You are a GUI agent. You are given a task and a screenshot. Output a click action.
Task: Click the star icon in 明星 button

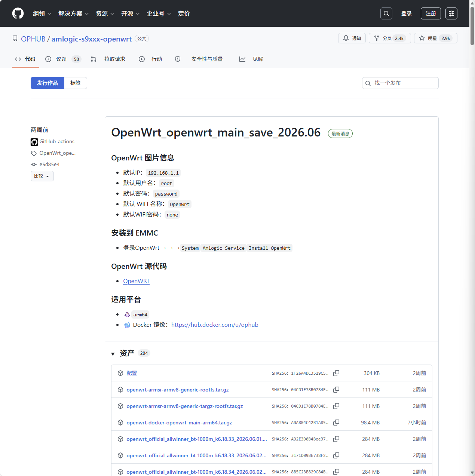(422, 38)
